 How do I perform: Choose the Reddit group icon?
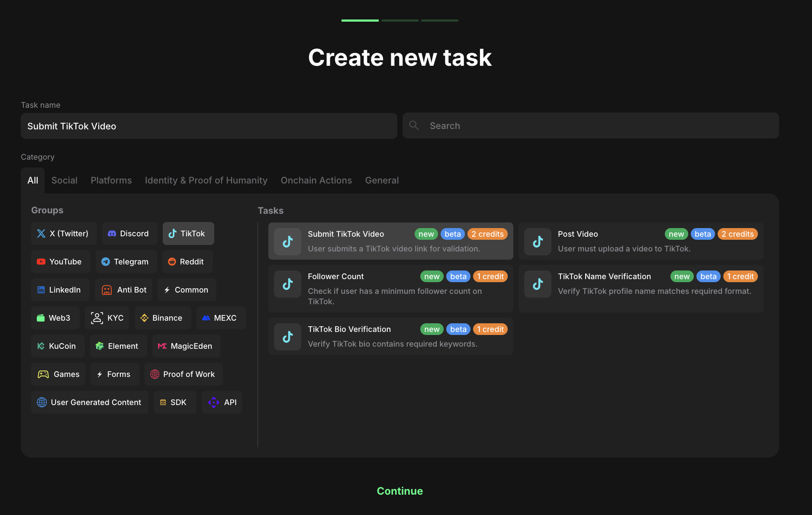(172, 262)
